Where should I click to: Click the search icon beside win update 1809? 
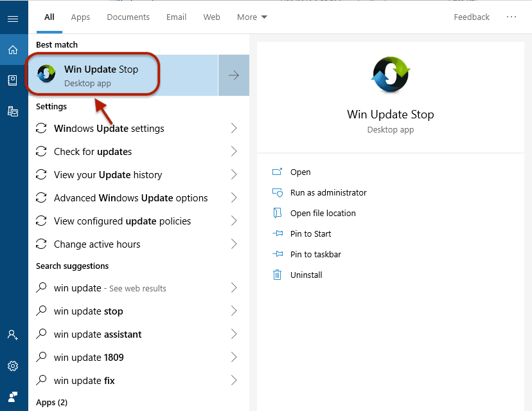(x=41, y=357)
